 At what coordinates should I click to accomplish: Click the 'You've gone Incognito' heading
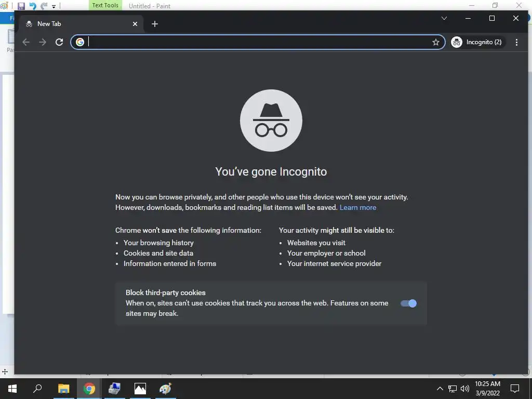pos(271,171)
